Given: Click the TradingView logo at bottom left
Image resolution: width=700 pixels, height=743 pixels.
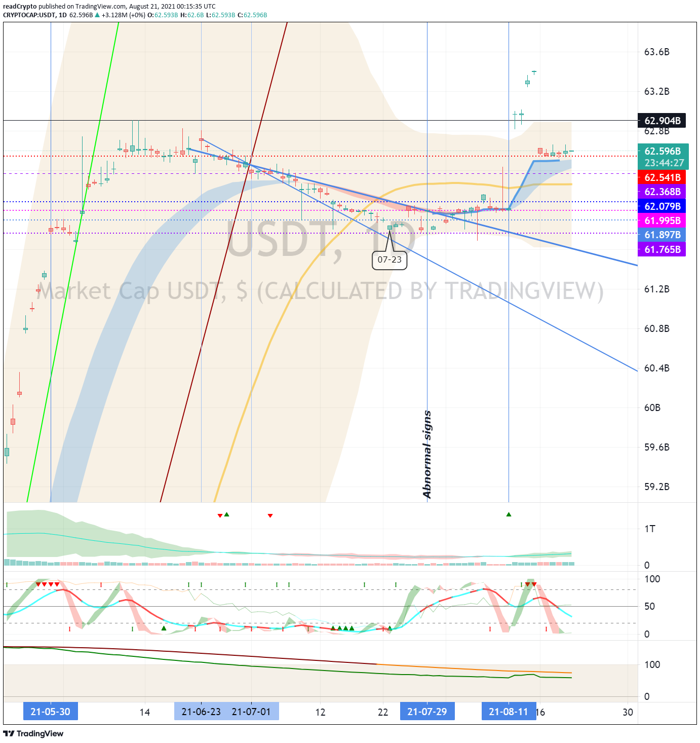Looking at the screenshot, I should 33,733.
